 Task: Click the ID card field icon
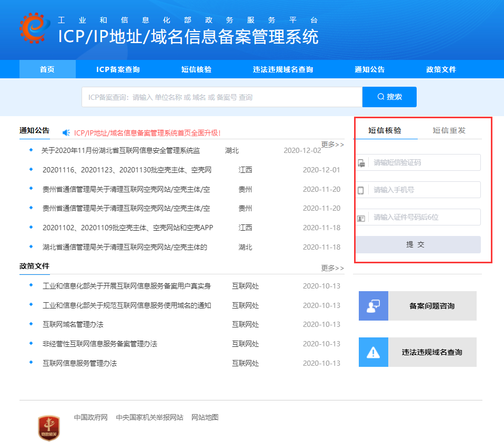tap(361, 218)
